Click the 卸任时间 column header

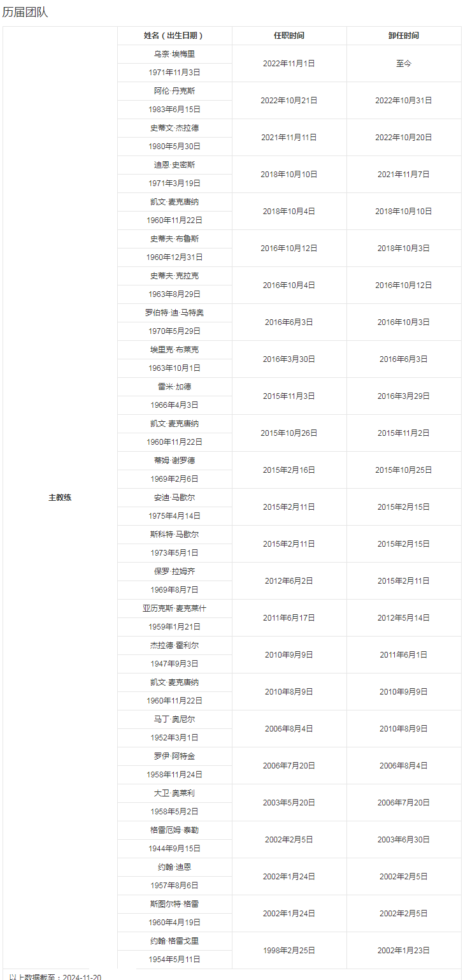pos(404,36)
